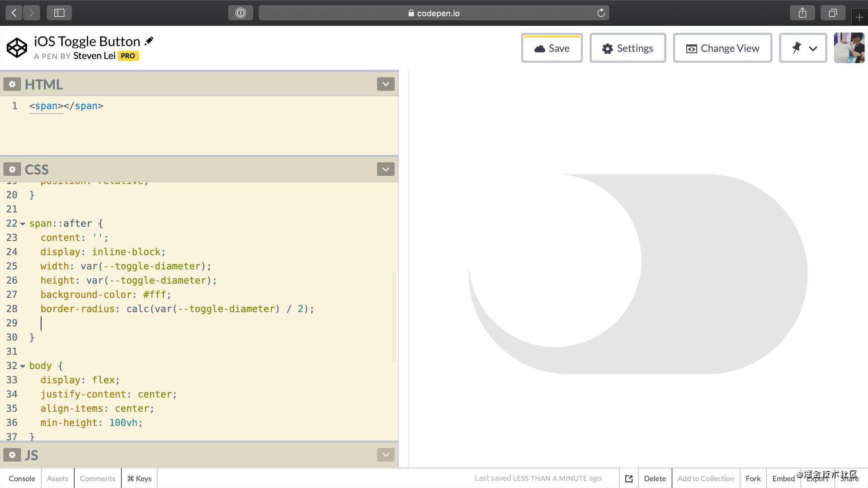
Task: Open HTML editor settings gear
Action: (12, 84)
